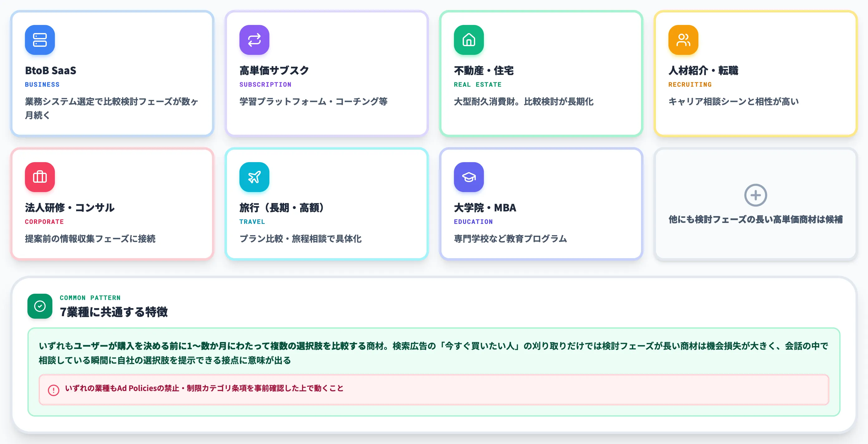The height and width of the screenshot is (444, 868).
Task: Click the 大学院・MBA card title
Action: [x=485, y=208]
